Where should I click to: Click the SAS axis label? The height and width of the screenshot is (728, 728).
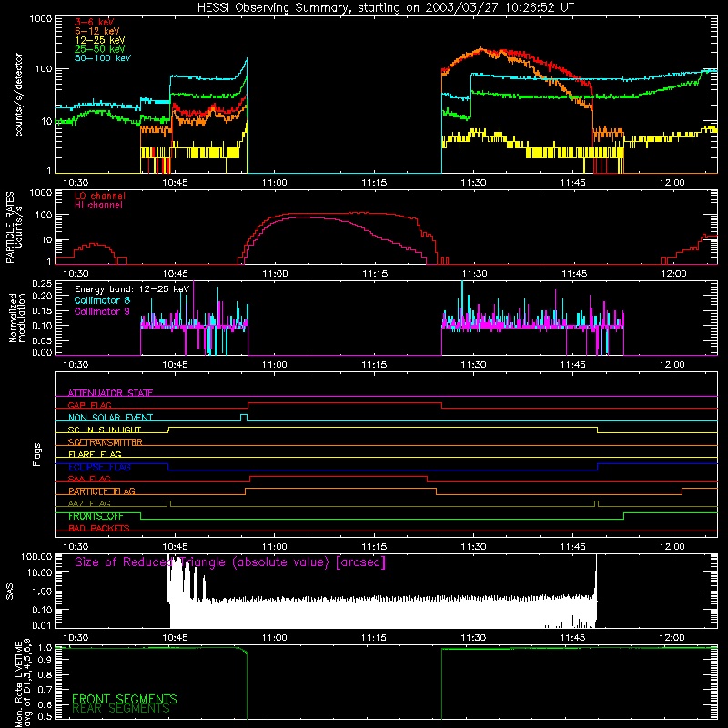(9, 591)
